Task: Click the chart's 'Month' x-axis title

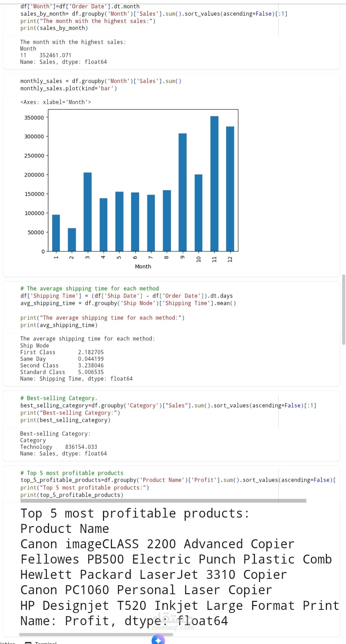Action: pyautogui.click(x=143, y=266)
